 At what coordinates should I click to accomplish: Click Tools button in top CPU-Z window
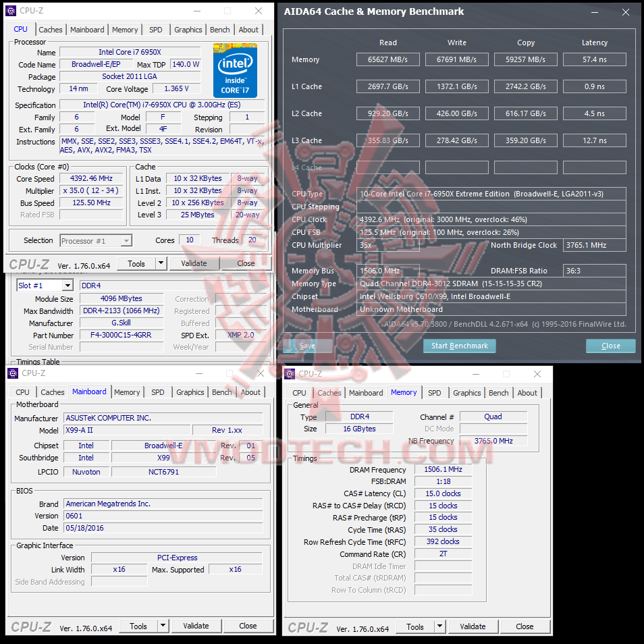[x=136, y=263]
